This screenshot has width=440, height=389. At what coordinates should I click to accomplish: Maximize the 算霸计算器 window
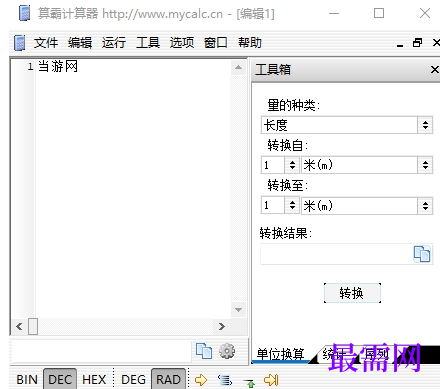click(379, 13)
